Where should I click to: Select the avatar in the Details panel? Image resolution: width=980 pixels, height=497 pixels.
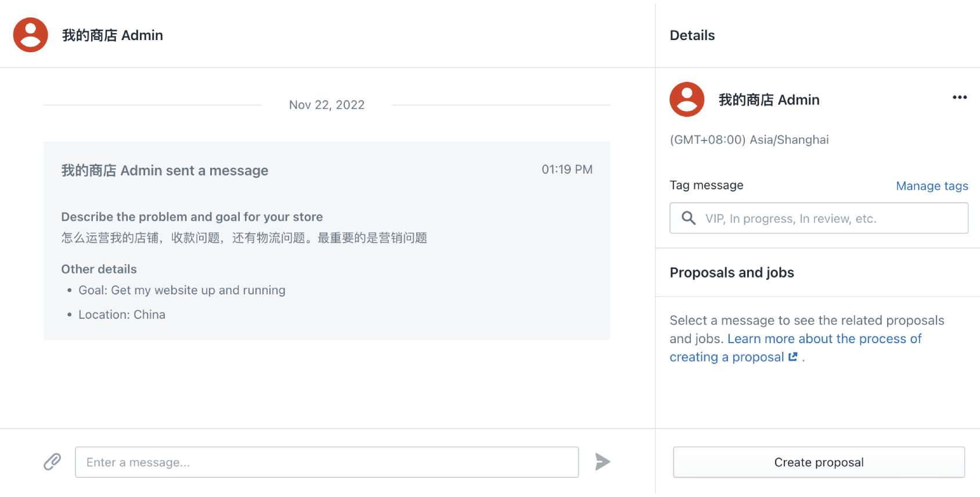687,99
